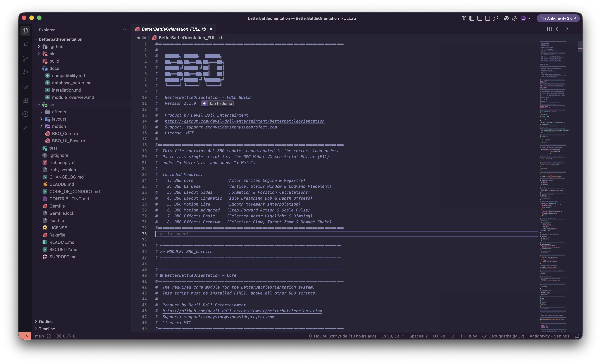Open the customize layout icon

464,18
